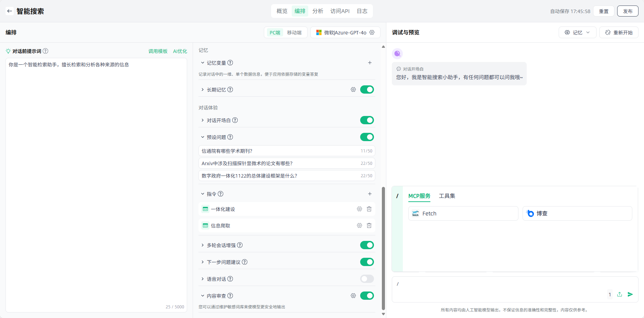The height and width of the screenshot is (318, 644).
Task: Open settings for 一体化建设 instruction
Action: pos(359,209)
